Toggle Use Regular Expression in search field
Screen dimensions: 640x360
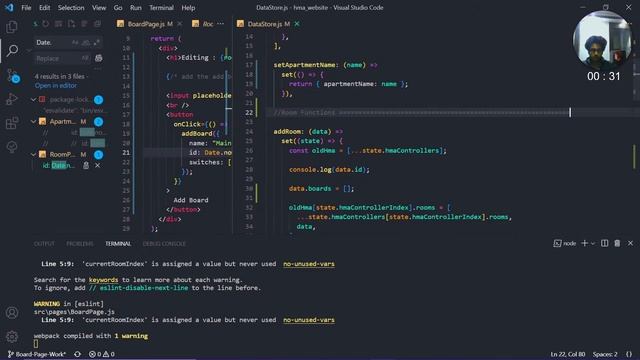coord(96,42)
